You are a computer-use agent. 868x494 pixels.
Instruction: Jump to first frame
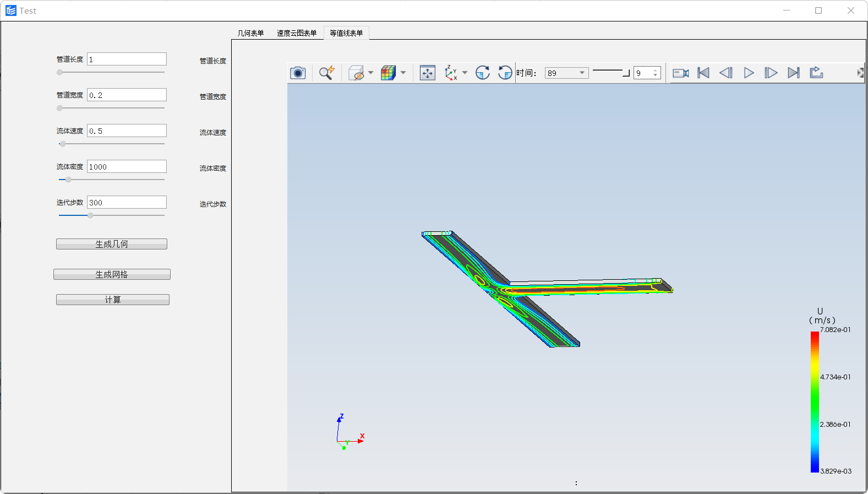[703, 73]
